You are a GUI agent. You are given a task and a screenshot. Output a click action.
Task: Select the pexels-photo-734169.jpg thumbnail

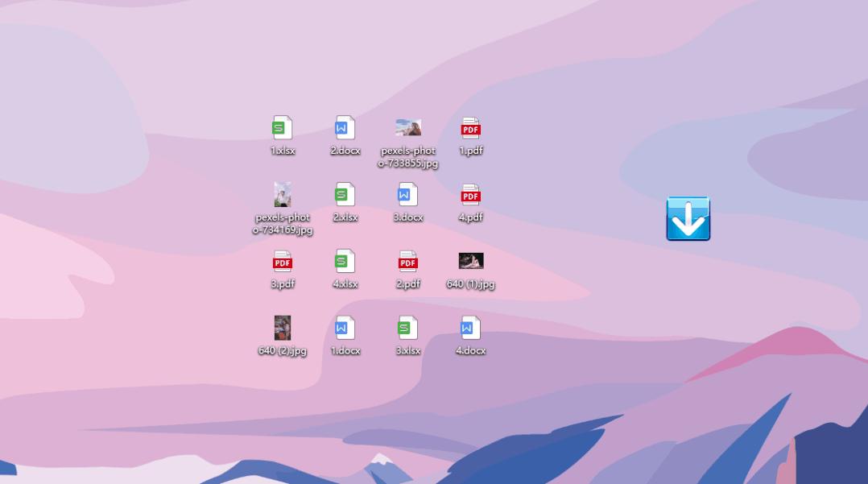click(282, 196)
